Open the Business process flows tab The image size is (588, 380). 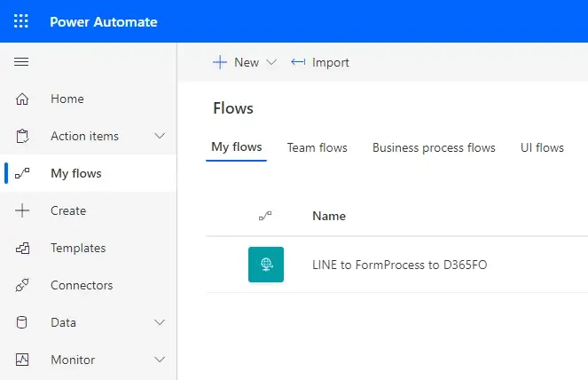(x=434, y=147)
